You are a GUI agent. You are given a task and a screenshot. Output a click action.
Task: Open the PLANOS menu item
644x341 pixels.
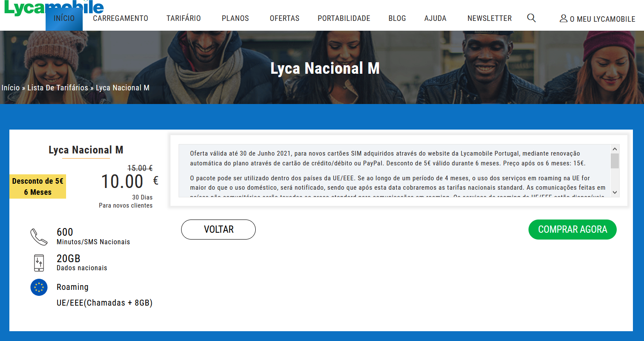[x=235, y=18]
